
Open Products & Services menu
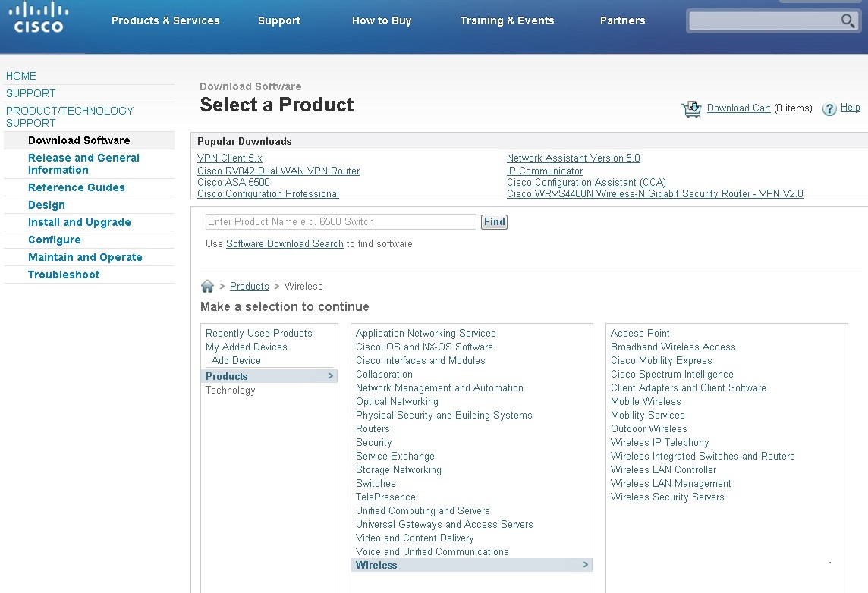(x=165, y=20)
